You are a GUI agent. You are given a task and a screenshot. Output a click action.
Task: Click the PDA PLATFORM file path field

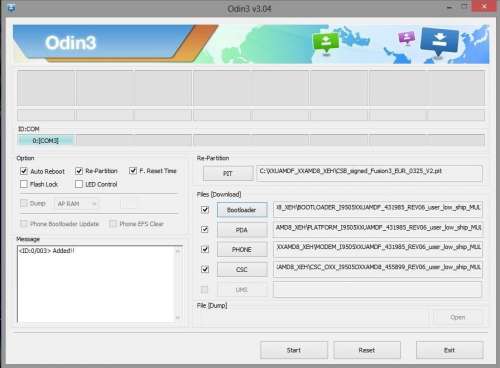coord(377,229)
